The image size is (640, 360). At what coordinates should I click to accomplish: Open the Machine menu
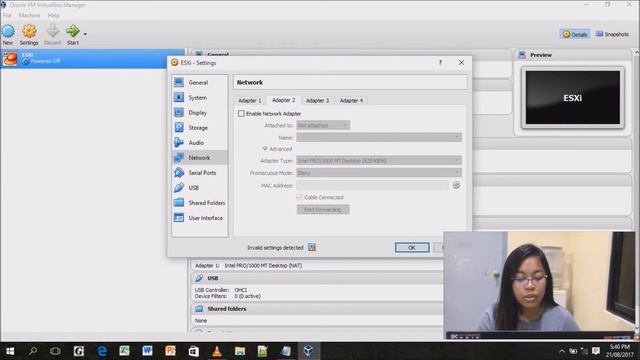click(x=29, y=15)
